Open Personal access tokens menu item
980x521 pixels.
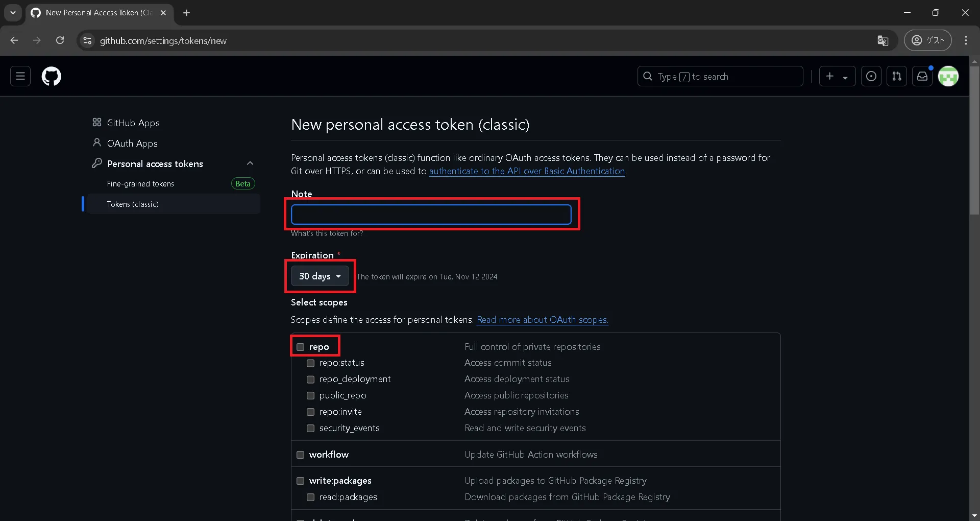(x=155, y=163)
